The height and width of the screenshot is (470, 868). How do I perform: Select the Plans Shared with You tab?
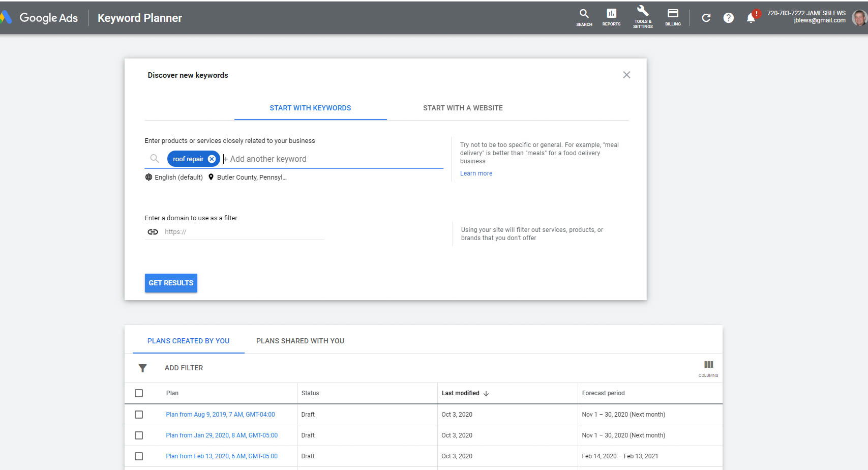[x=300, y=341]
